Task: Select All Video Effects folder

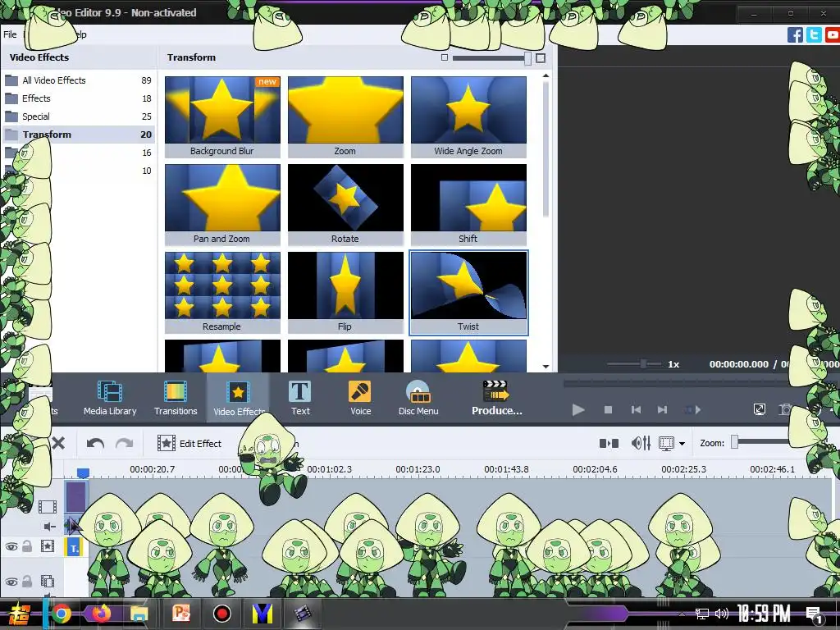Action: coord(78,80)
